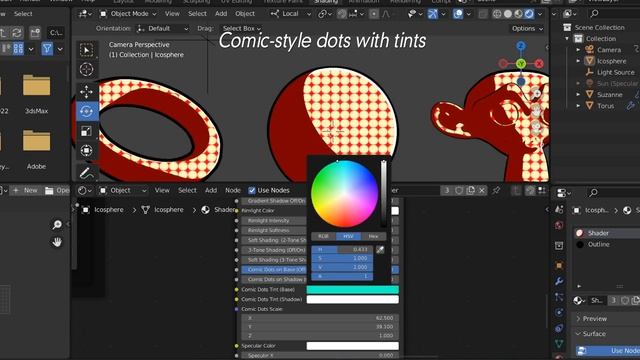Open the node editor Object type dropdown
This screenshot has width=640, height=360.
(x=123, y=190)
